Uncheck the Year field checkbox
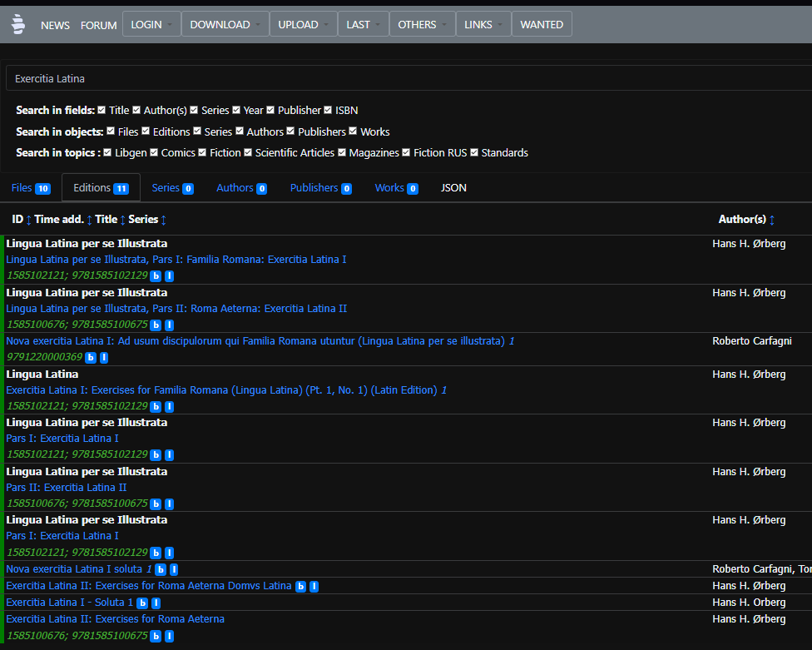Screen dimensions: 812x650 (x=236, y=110)
